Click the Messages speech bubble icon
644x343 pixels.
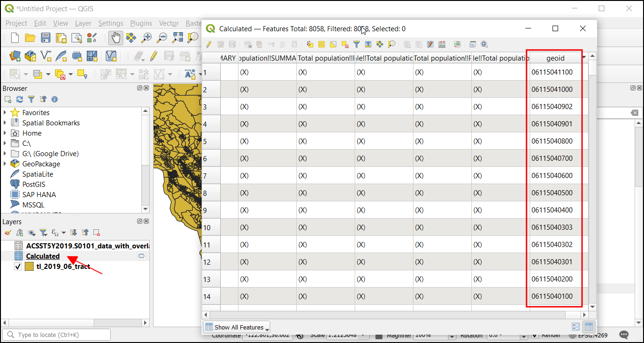pos(624,335)
